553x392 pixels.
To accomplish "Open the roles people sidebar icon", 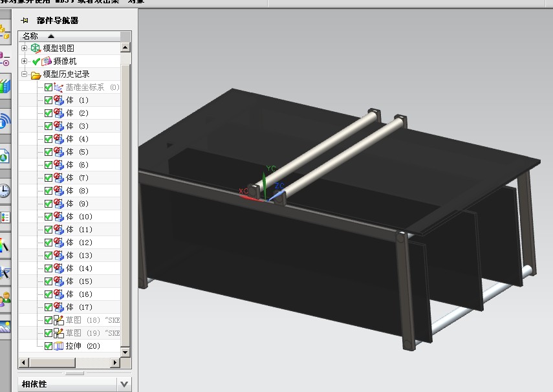I will click(x=5, y=299).
